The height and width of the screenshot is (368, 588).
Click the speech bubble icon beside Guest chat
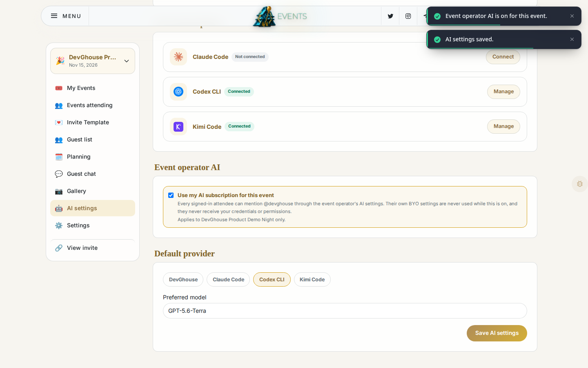click(x=59, y=174)
